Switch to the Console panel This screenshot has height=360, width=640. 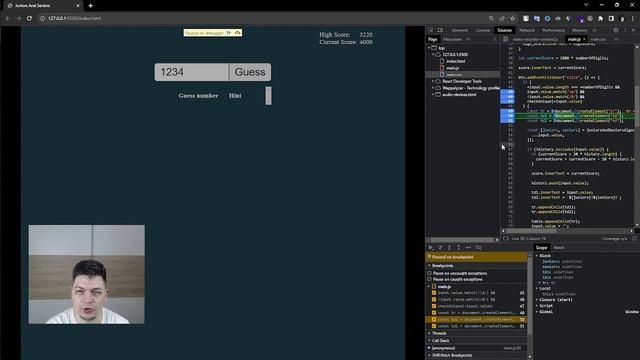(482, 30)
